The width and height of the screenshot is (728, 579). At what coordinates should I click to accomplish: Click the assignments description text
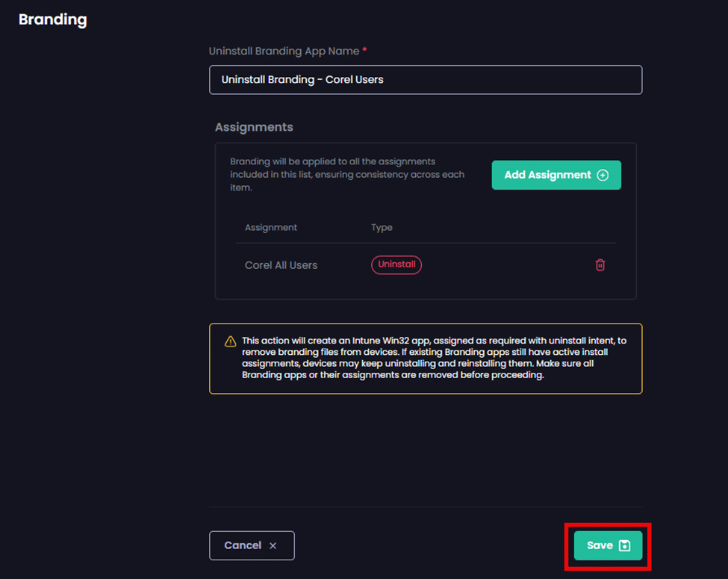coord(347,175)
